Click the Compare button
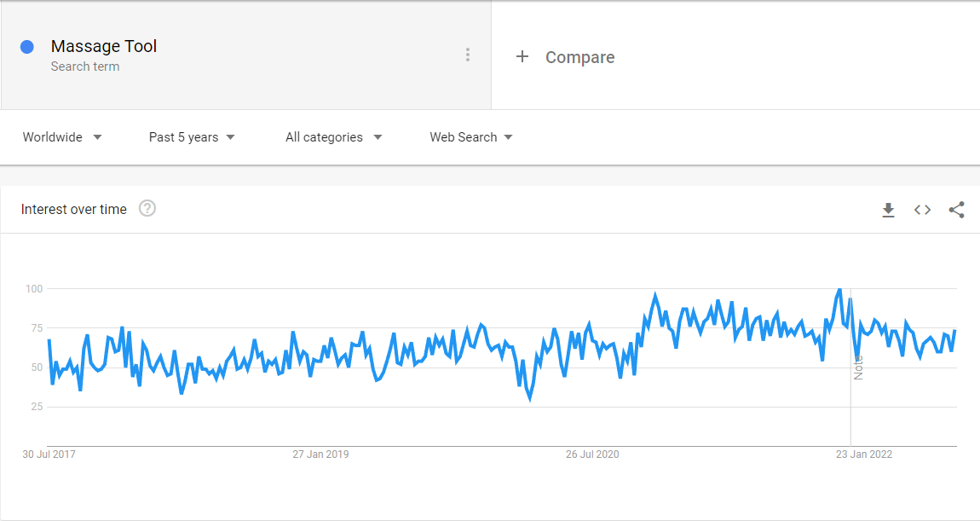The height and width of the screenshot is (521, 980). coord(565,57)
